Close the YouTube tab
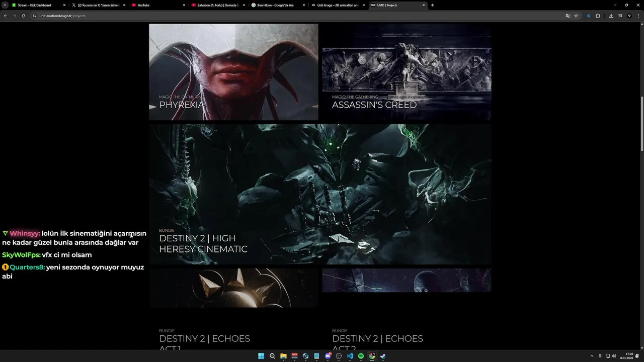The height and width of the screenshot is (362, 644). coord(184,5)
